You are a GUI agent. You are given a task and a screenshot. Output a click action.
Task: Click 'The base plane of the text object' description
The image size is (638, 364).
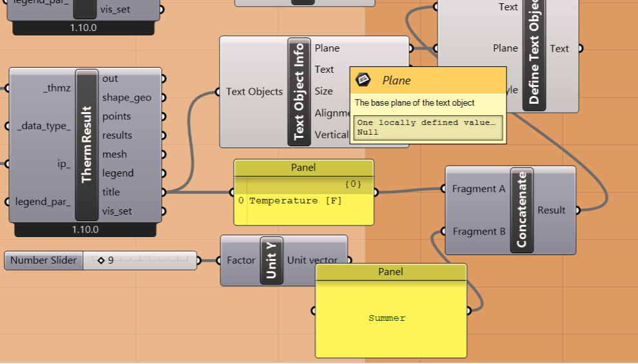click(x=414, y=103)
